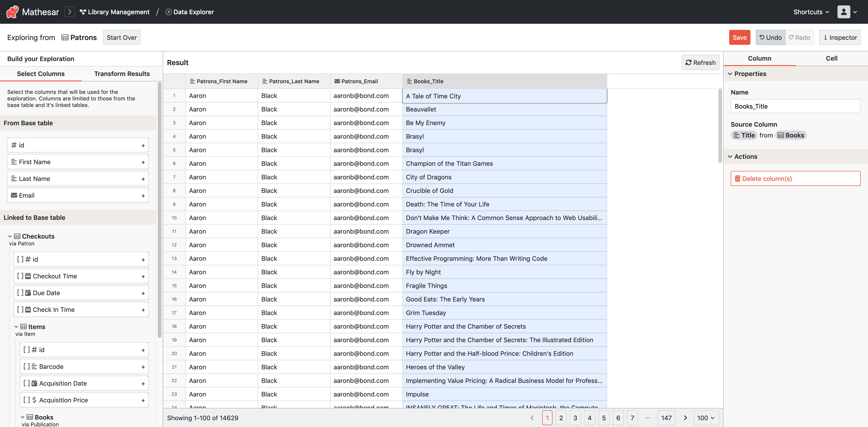Go to results page 5
Screen dimensions: 868x427
click(x=604, y=418)
